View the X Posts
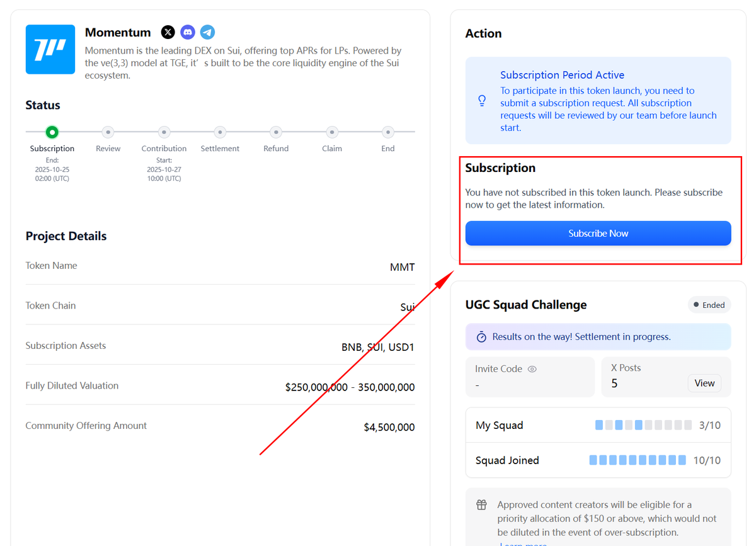Screen dimensions: 756x546 point(704,383)
